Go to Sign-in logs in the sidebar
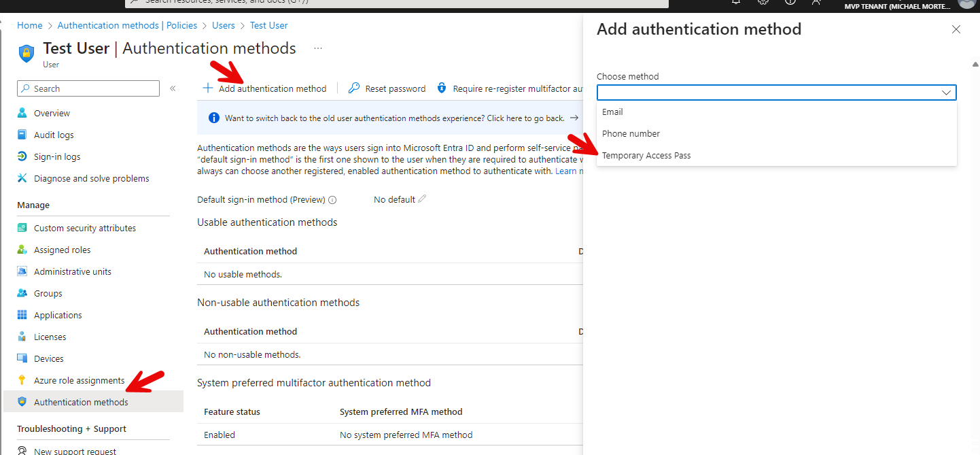Screen dimensions: 980x455 (x=57, y=157)
